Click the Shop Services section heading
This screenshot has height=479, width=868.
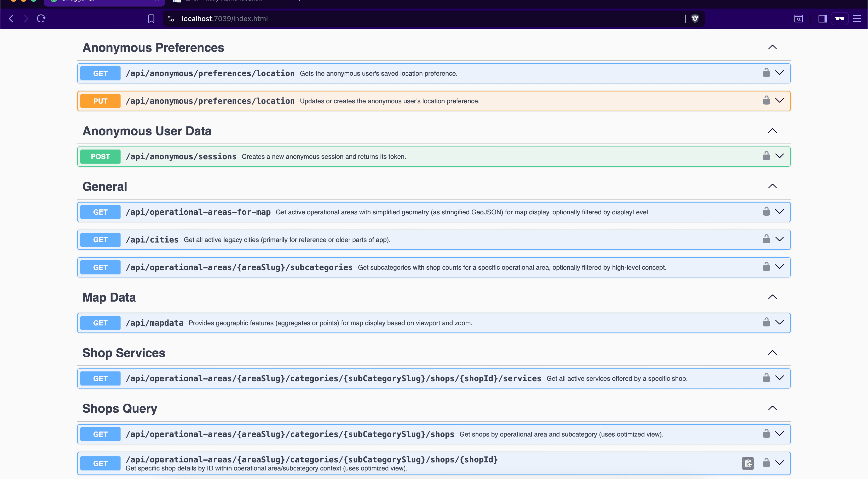[124, 353]
